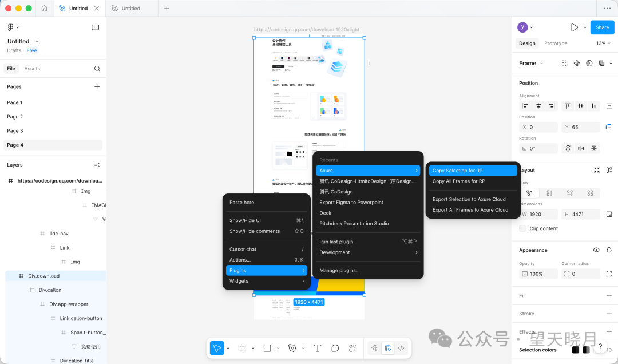Open a new tab with plus icon

(167, 8)
